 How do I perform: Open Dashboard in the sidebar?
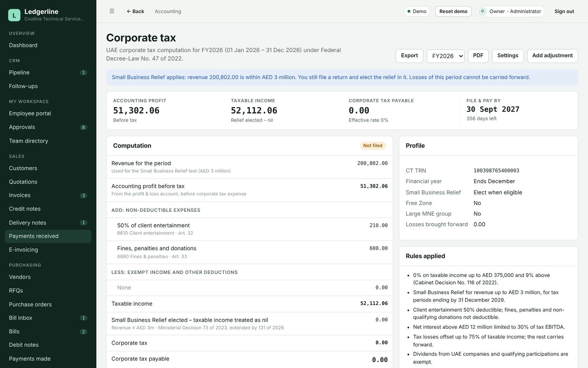48,45
